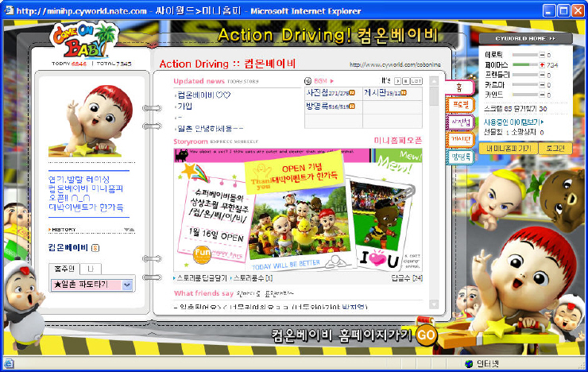Open the 프로필 side tab
This screenshot has width=588, height=372.
pos(461,105)
